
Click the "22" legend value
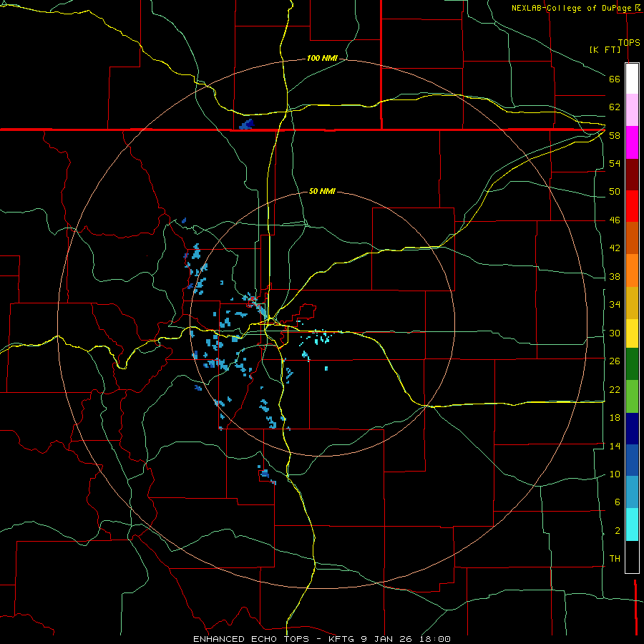coord(615,389)
